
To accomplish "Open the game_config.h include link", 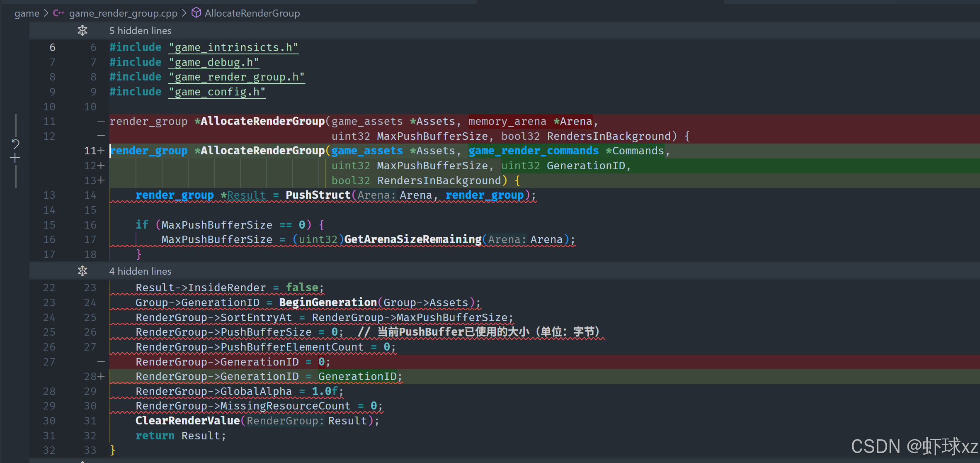I will pos(217,92).
